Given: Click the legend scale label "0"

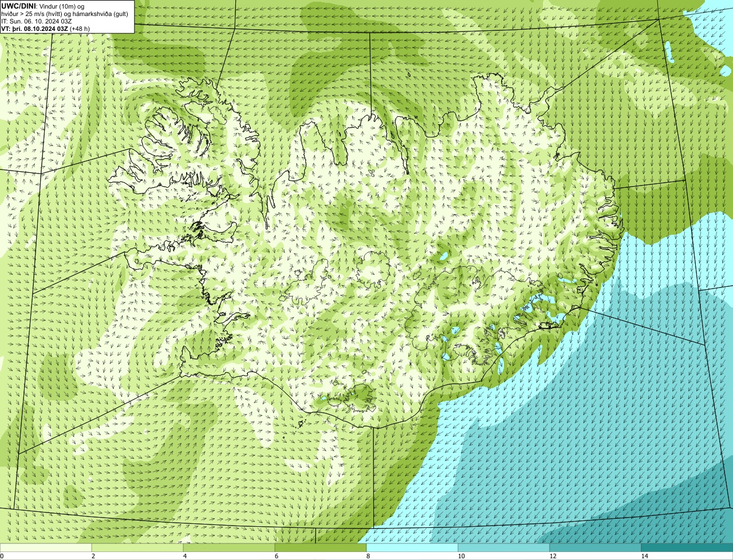Looking at the screenshot, I should coord(2,556).
